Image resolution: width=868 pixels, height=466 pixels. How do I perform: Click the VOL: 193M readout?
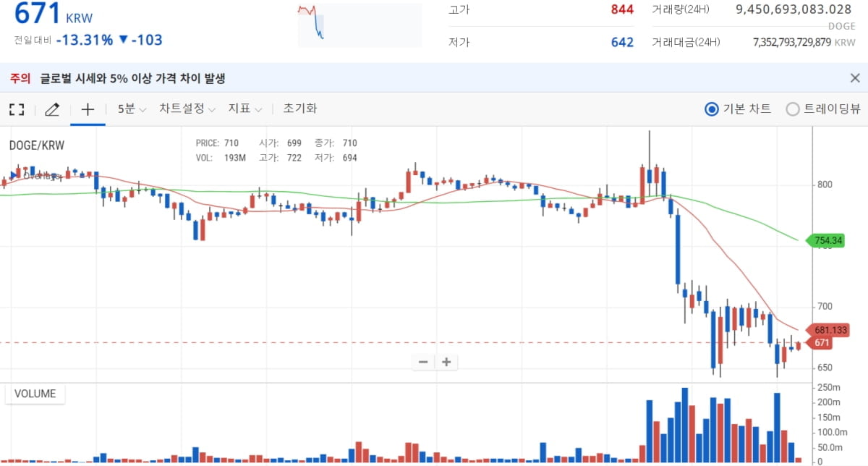(221, 158)
